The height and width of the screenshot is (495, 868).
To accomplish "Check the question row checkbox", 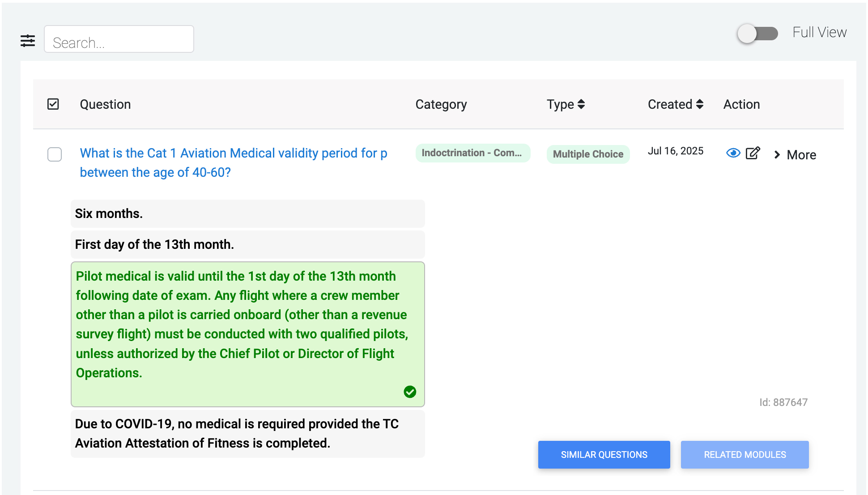I will pyautogui.click(x=55, y=154).
